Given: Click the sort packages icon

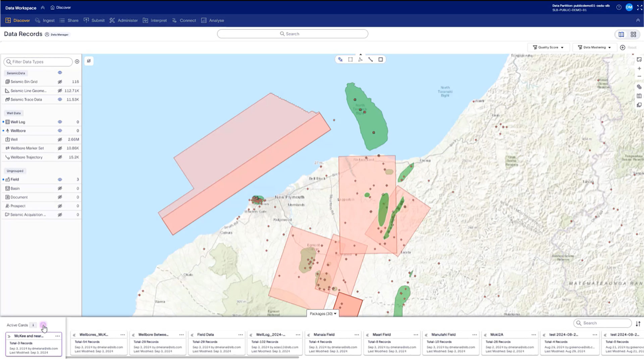Looking at the screenshot, I should point(638,324).
